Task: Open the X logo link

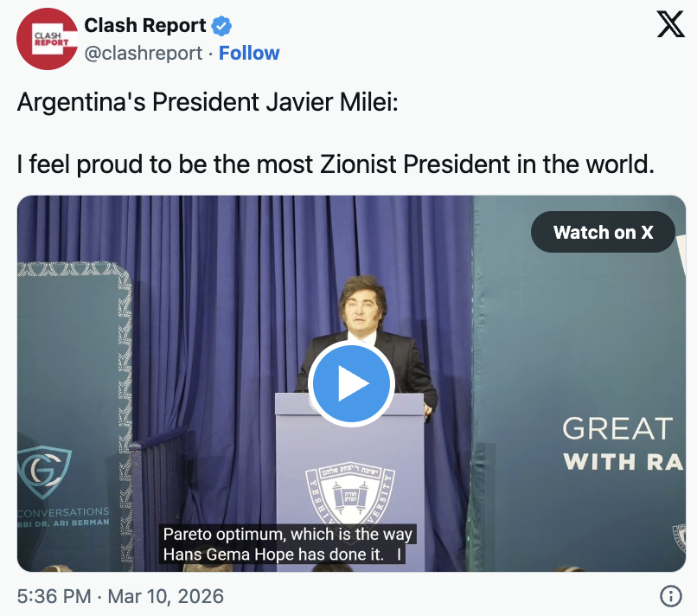Action: coord(670,25)
